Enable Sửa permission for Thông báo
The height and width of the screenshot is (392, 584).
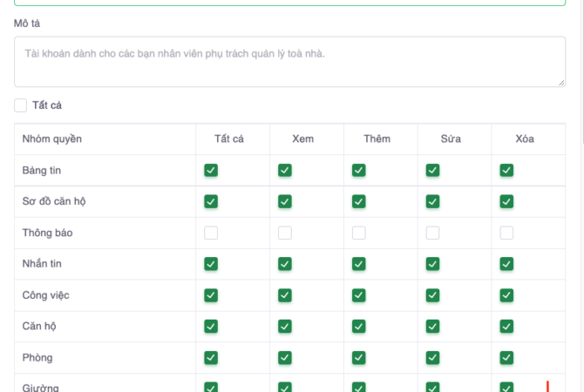point(432,233)
